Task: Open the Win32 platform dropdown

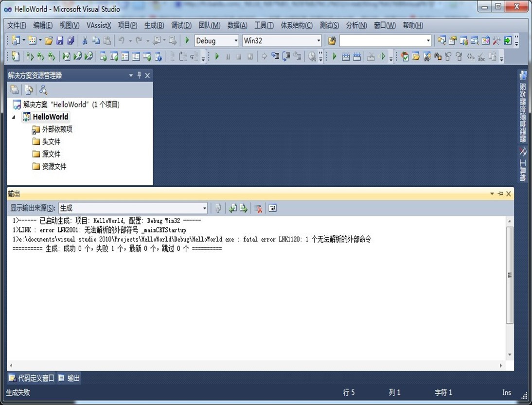Action: coord(318,41)
